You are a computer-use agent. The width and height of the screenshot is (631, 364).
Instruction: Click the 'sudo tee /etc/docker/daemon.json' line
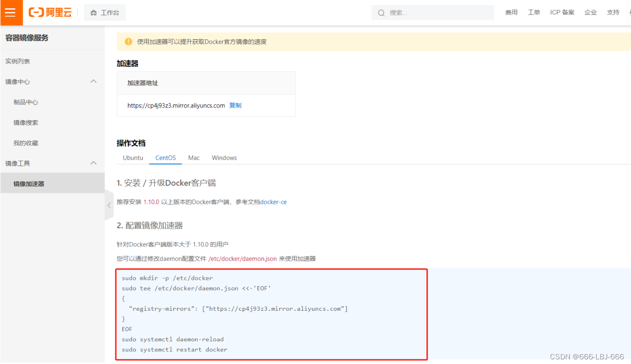[196, 289]
